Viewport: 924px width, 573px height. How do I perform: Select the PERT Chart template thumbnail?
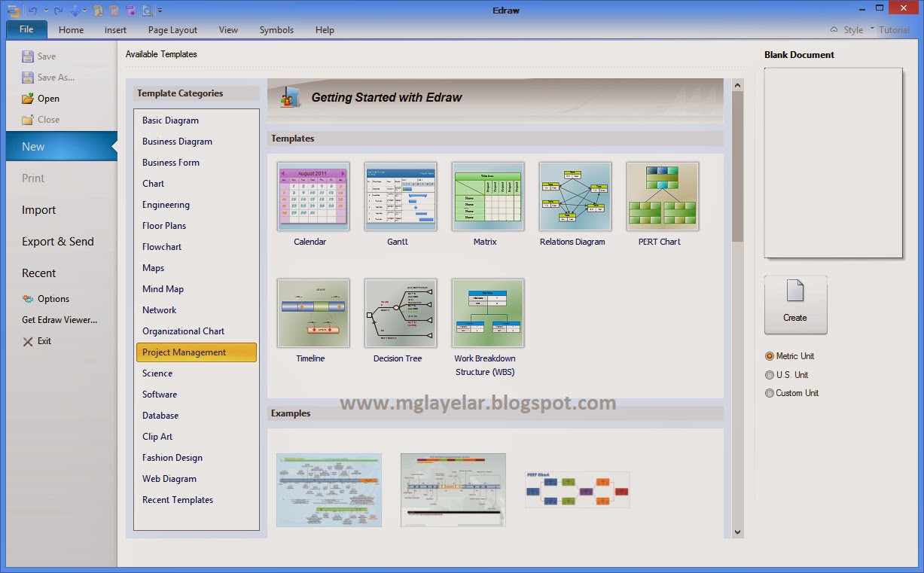662,197
